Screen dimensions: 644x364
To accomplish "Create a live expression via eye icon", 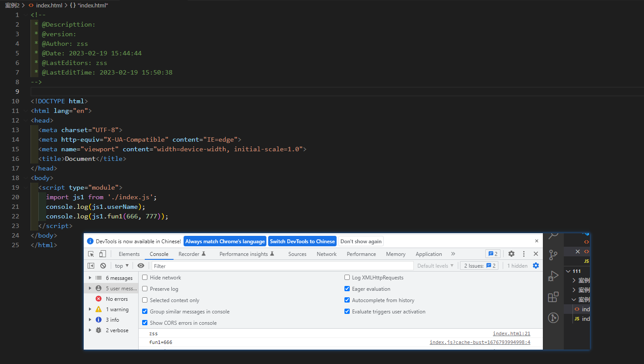I will pos(141,265).
